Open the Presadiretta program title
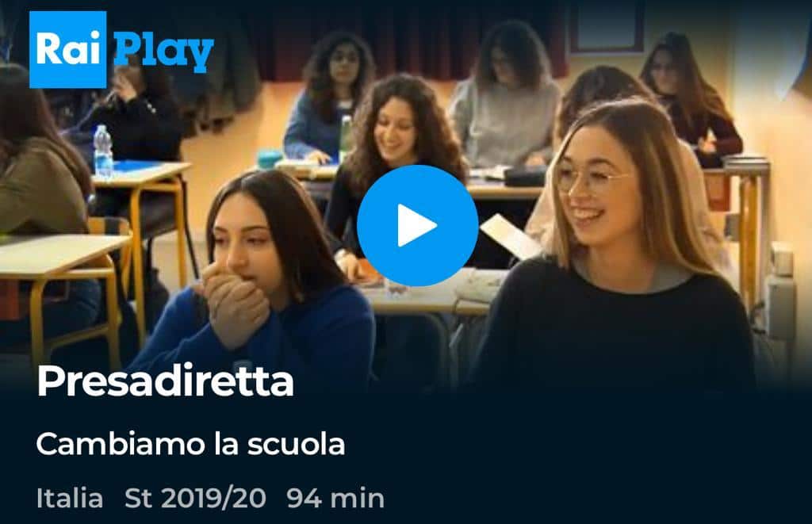The image size is (812, 524). pyautogui.click(x=165, y=381)
